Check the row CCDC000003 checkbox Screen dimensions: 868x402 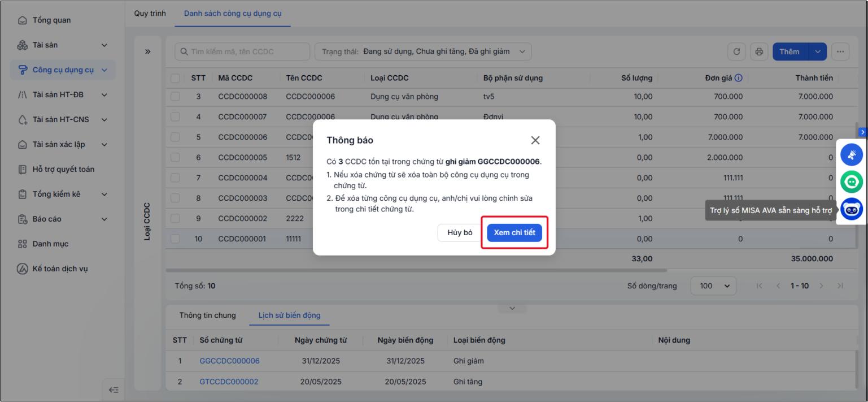(x=175, y=198)
